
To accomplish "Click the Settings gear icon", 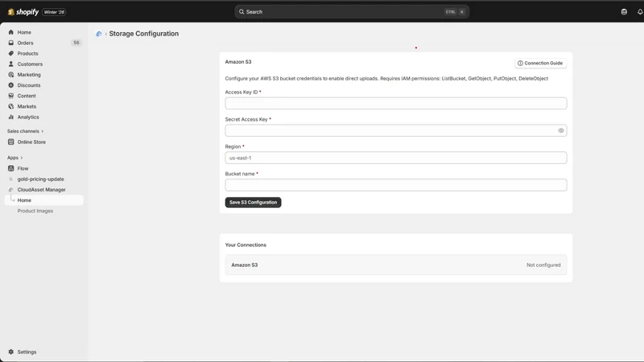I will (x=11, y=352).
